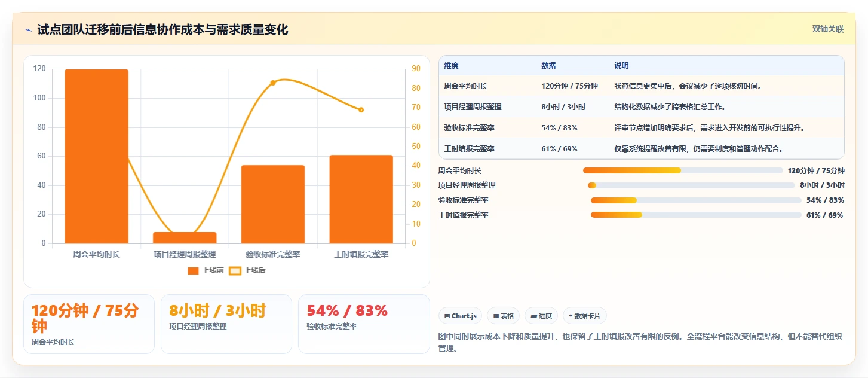Click the chart bar above 工时填报完整率

click(361, 199)
